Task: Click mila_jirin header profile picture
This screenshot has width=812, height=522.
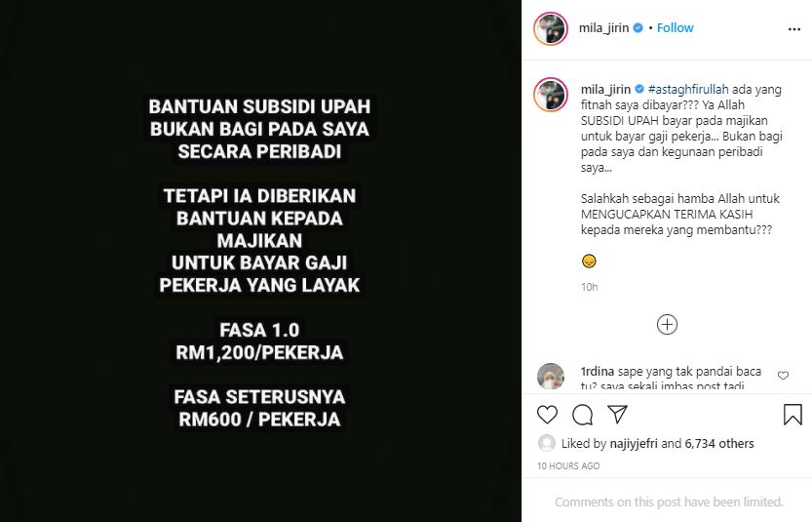Action: (551, 28)
